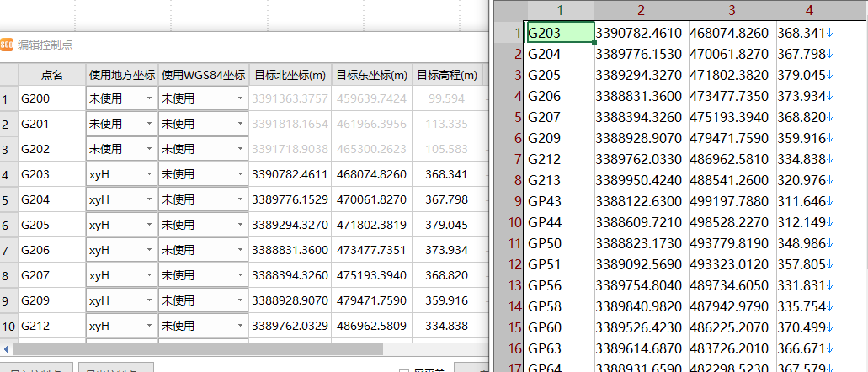
Task: Click the SGO icon in dialog title
Action: 7,45
